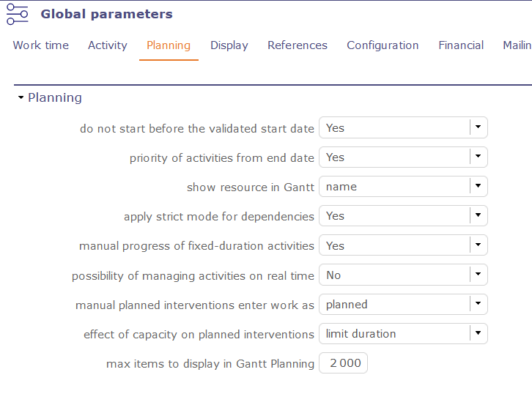Expand 'priority of activities from end date' dropdown
The height and width of the screenshot is (394, 532).
click(478, 157)
